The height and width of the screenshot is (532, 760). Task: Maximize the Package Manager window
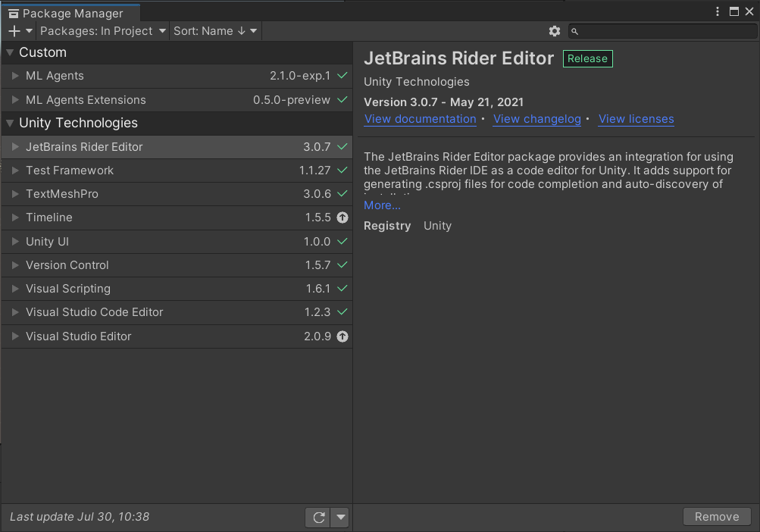click(734, 11)
